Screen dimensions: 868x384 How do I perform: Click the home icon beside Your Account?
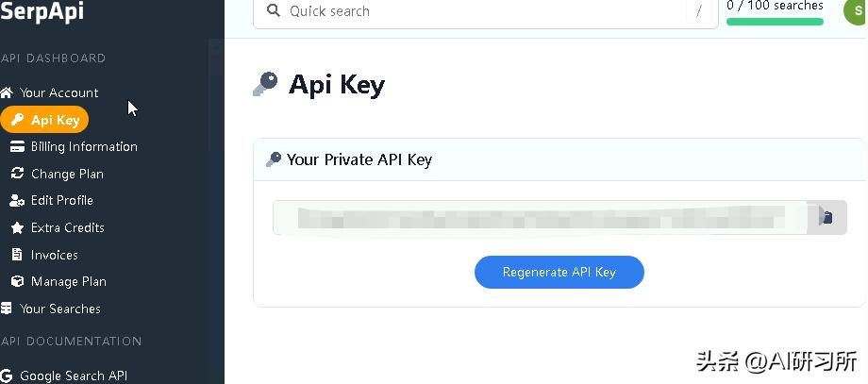pyautogui.click(x=7, y=92)
